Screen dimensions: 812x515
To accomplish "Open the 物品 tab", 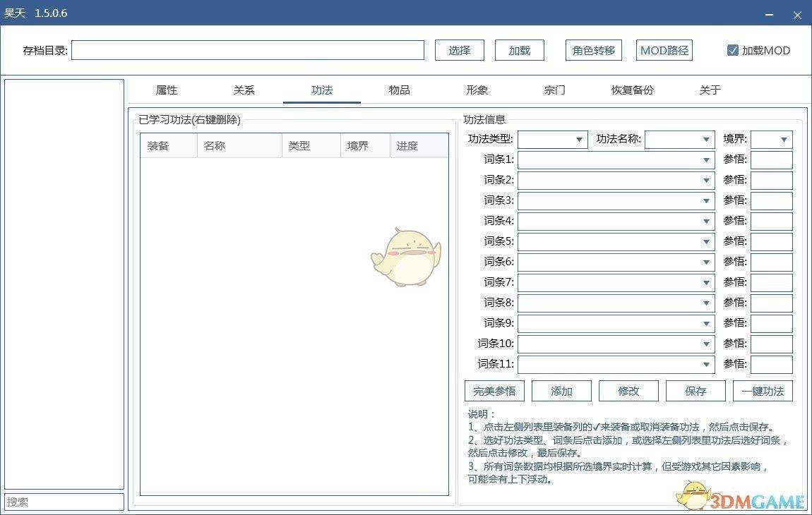I will (399, 90).
